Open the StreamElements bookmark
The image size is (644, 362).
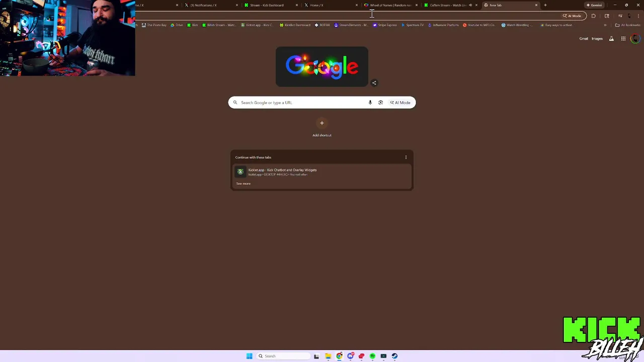tap(351, 25)
